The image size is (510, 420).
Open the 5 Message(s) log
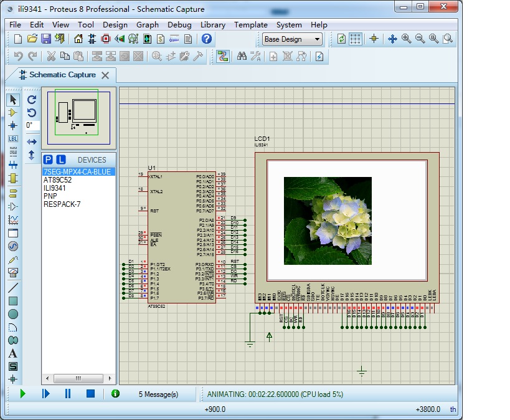coord(158,394)
